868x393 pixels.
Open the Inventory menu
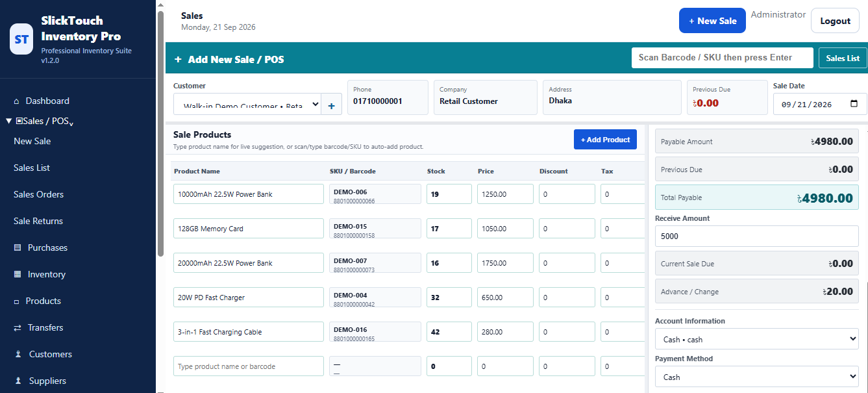click(x=47, y=275)
